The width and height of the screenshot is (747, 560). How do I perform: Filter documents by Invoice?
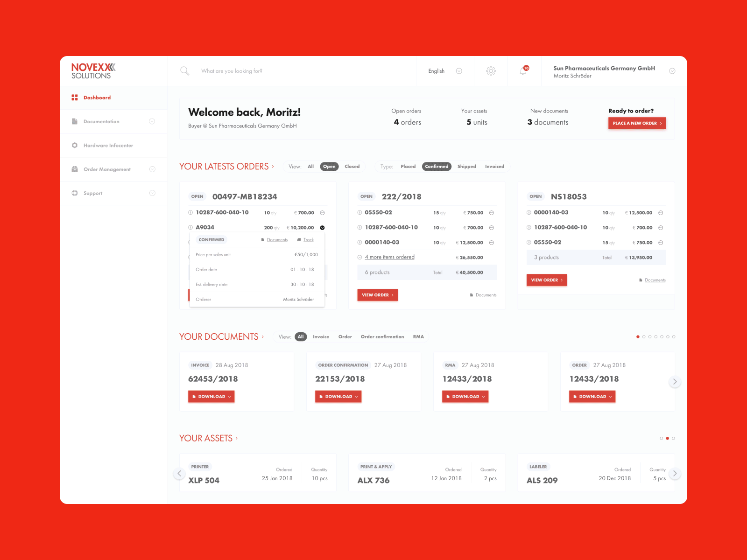point(321,336)
